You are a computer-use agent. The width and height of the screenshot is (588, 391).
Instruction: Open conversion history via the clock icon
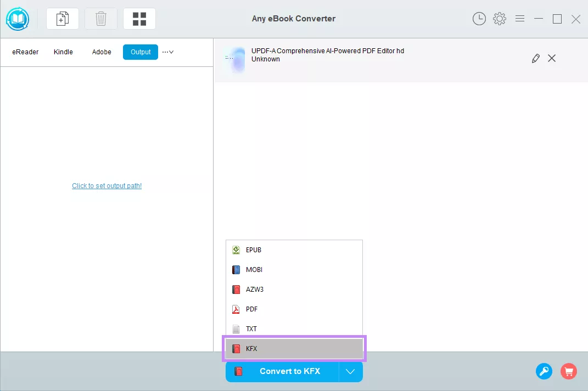tap(479, 18)
